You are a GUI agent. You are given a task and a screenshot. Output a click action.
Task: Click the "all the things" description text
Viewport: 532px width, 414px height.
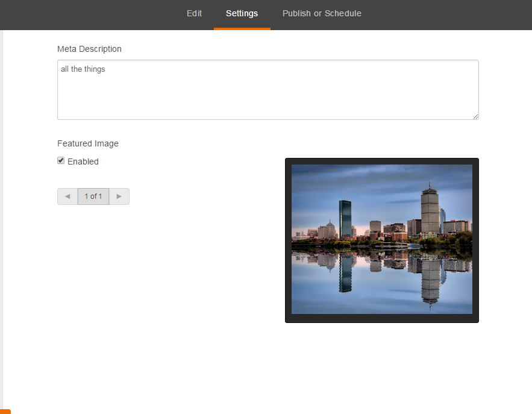[x=83, y=69]
